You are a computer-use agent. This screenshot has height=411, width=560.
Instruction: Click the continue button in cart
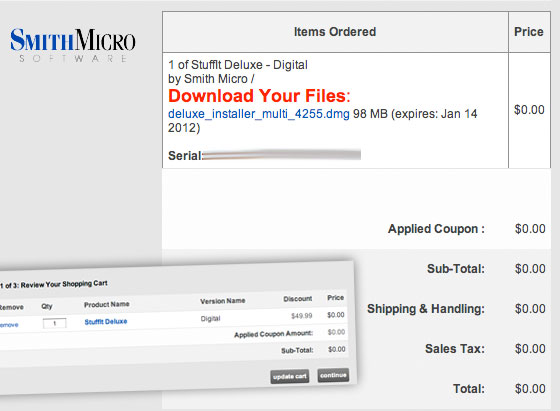pos(333,375)
